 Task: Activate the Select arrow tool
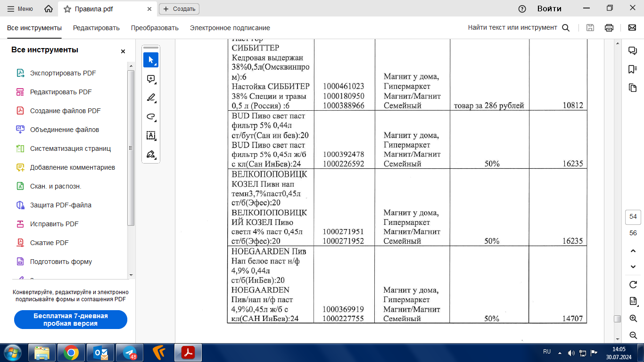click(x=151, y=60)
